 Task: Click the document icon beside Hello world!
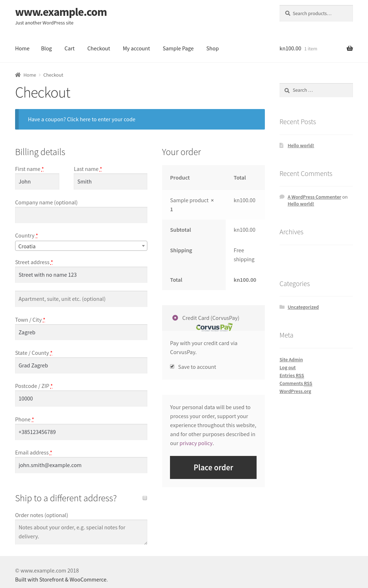pos(282,145)
